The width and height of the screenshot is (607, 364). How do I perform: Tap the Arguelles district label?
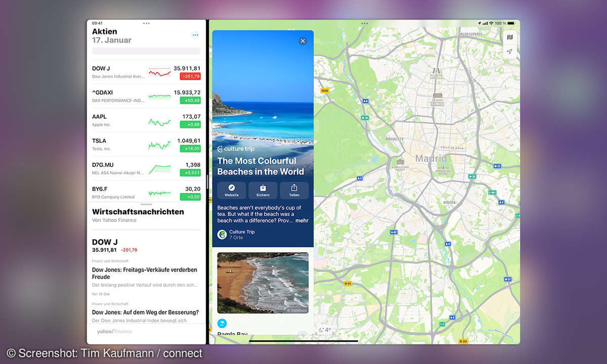395,139
